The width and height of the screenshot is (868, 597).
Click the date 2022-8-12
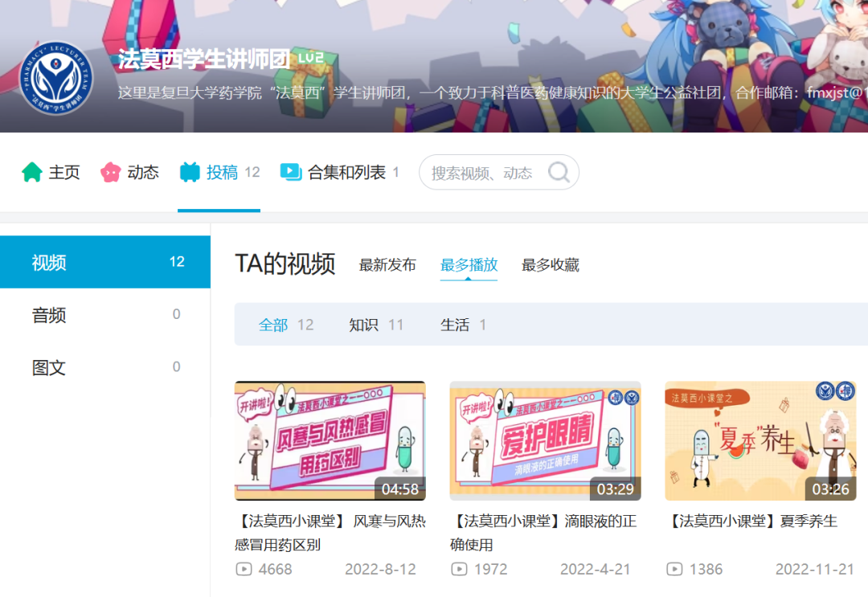pos(380,570)
